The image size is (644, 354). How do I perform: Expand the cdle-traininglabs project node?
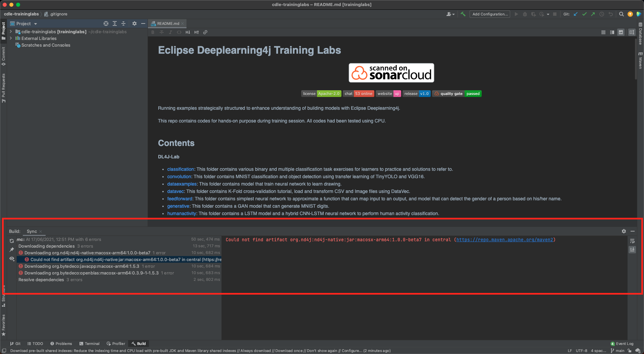[x=11, y=32]
